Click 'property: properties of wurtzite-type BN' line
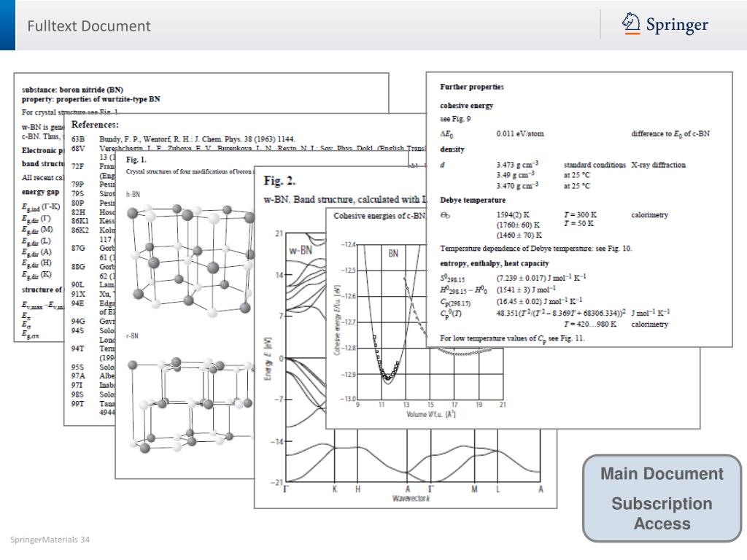Viewport: 747px width, 560px height. point(91,99)
